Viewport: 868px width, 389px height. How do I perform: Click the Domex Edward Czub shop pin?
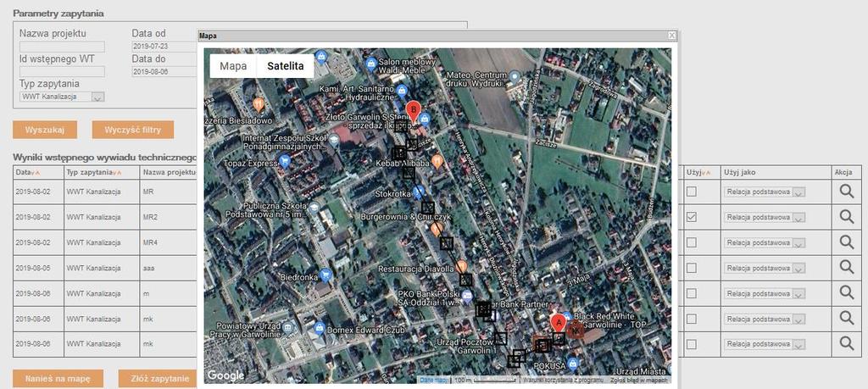click(x=319, y=328)
